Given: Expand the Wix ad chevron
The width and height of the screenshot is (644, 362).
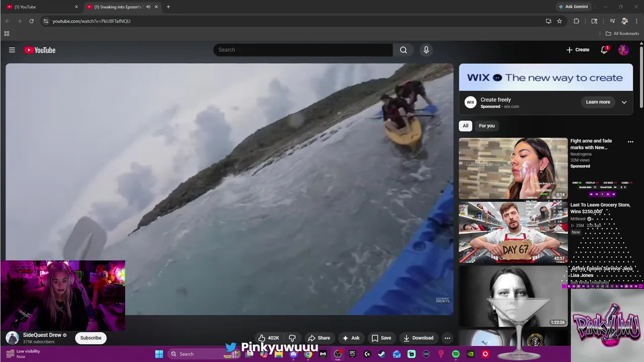Looking at the screenshot, I should pyautogui.click(x=624, y=102).
